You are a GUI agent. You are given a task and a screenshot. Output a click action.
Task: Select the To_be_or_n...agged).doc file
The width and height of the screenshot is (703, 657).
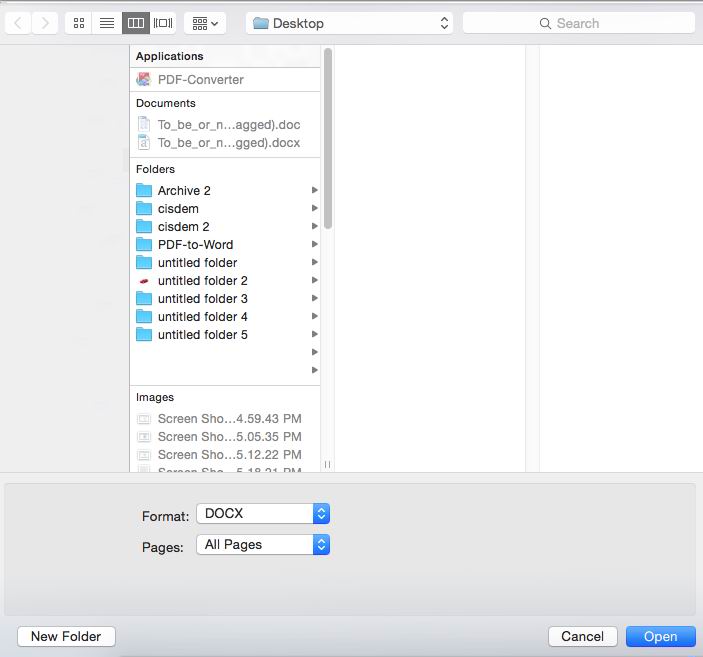click(225, 124)
